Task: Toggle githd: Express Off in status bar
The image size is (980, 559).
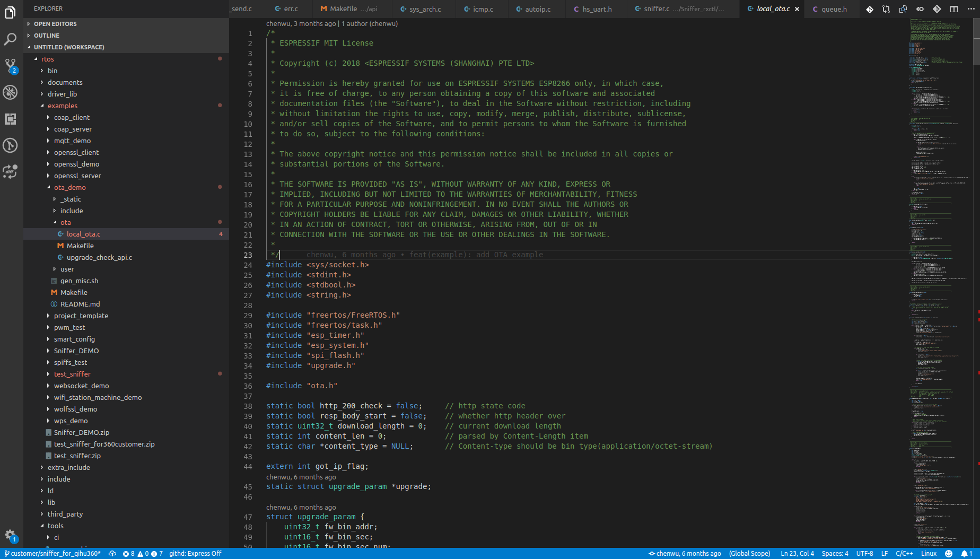Action: click(x=195, y=554)
